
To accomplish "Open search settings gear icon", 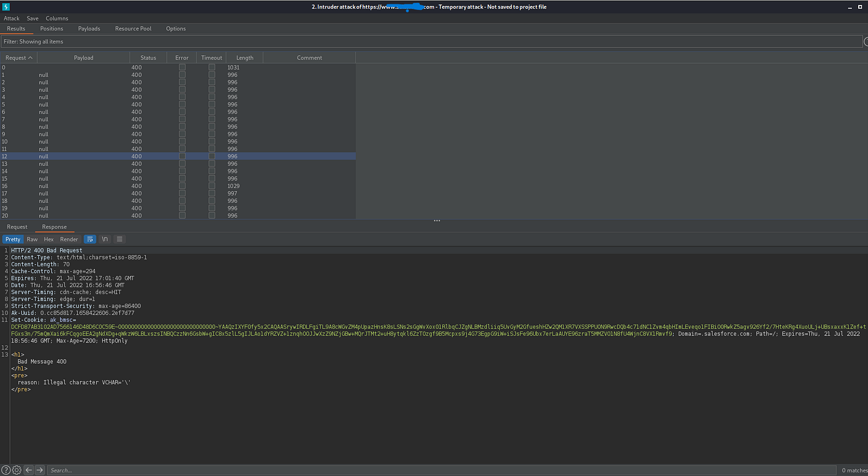I will pyautogui.click(x=17, y=470).
